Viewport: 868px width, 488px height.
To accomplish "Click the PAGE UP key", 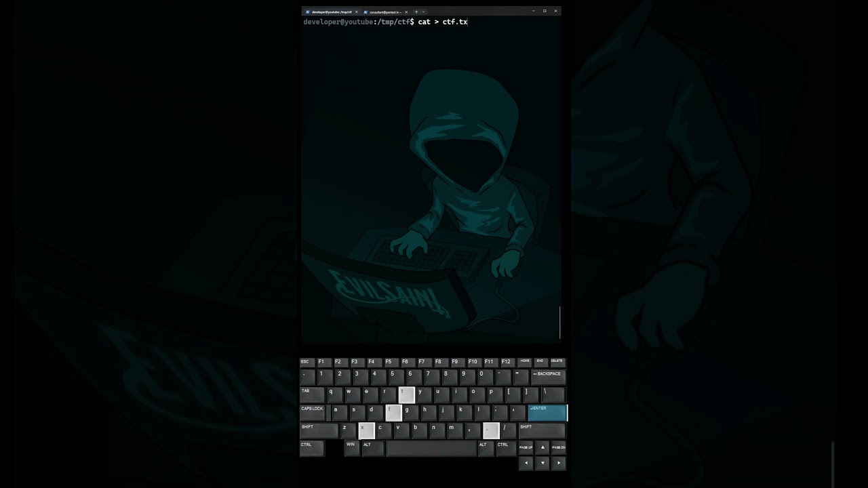I will click(526, 447).
